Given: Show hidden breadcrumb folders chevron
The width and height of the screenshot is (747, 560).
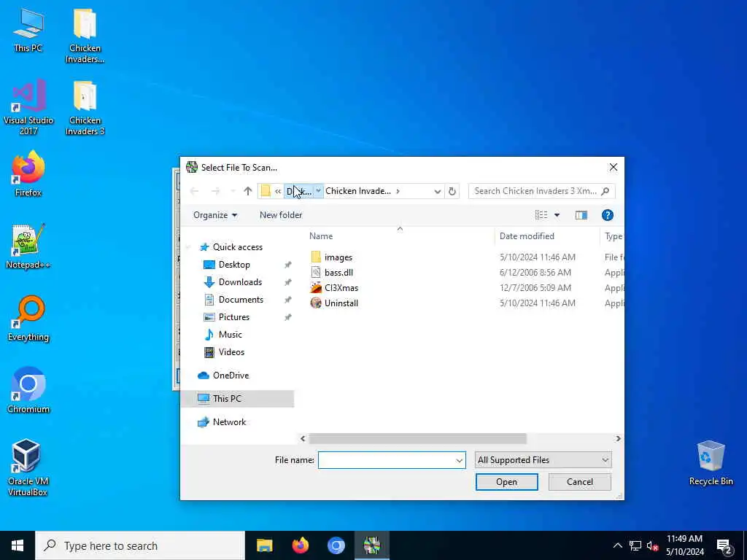Looking at the screenshot, I should [x=278, y=191].
